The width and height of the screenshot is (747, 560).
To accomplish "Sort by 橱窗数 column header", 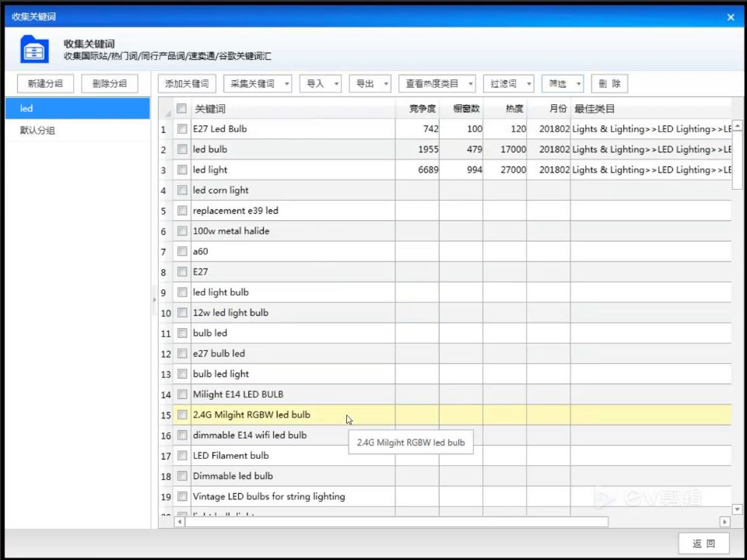I will click(x=461, y=109).
